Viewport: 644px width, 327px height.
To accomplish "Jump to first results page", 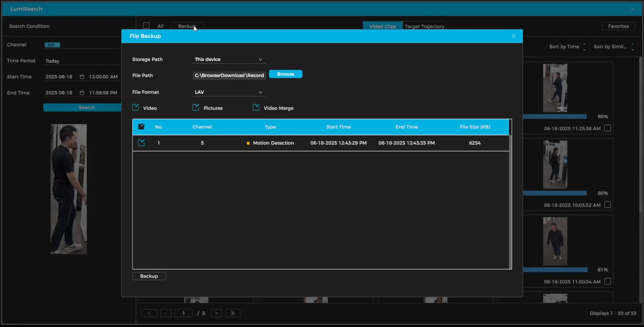I will pyautogui.click(x=149, y=313).
